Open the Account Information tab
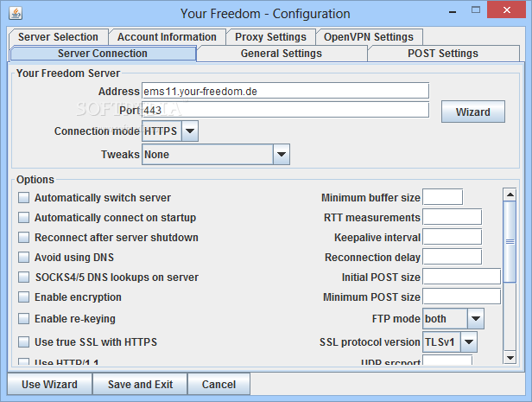The width and height of the screenshot is (532, 402). click(167, 36)
